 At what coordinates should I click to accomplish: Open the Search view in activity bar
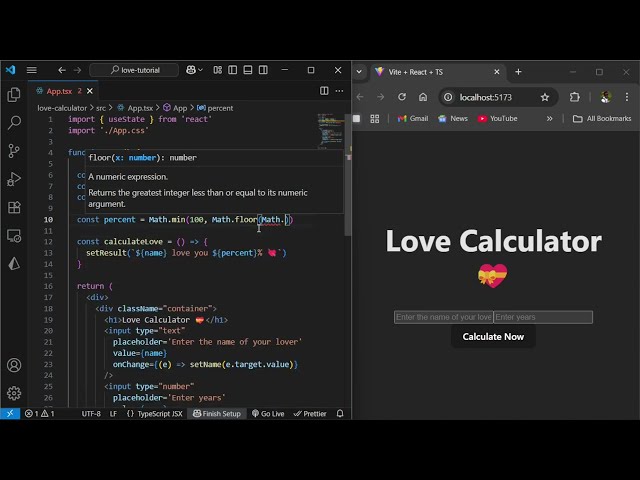14,122
